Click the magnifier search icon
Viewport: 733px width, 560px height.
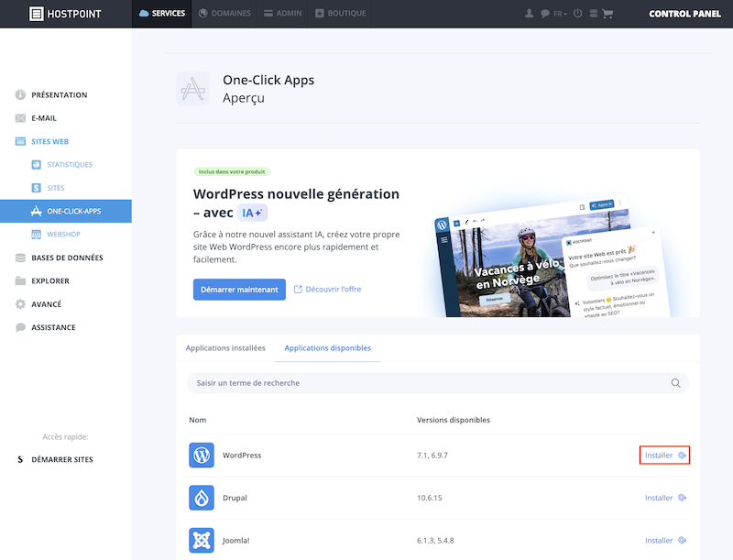(675, 383)
